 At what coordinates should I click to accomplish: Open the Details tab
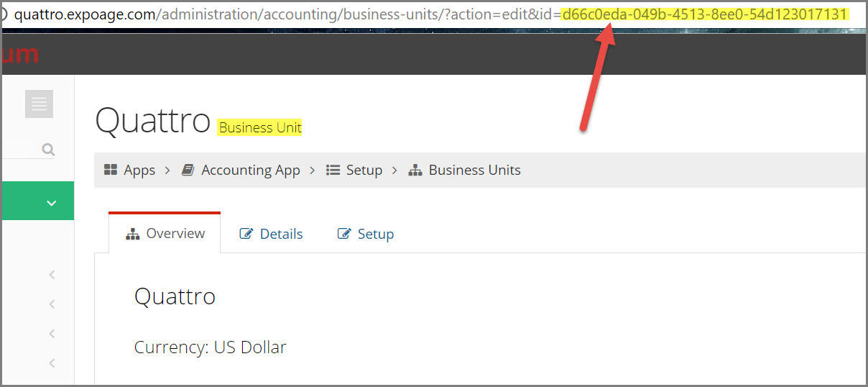pyautogui.click(x=271, y=234)
